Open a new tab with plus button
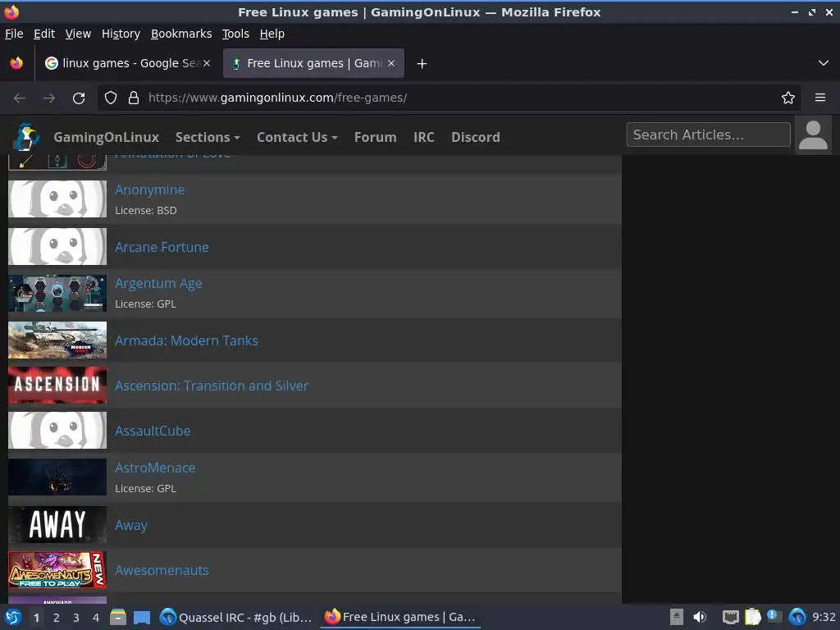 422,64
